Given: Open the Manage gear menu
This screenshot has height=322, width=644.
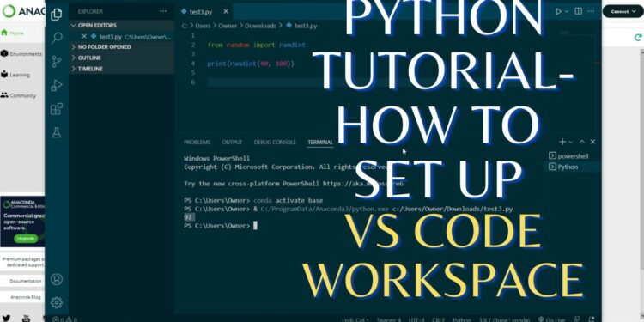Looking at the screenshot, I should coord(57,303).
